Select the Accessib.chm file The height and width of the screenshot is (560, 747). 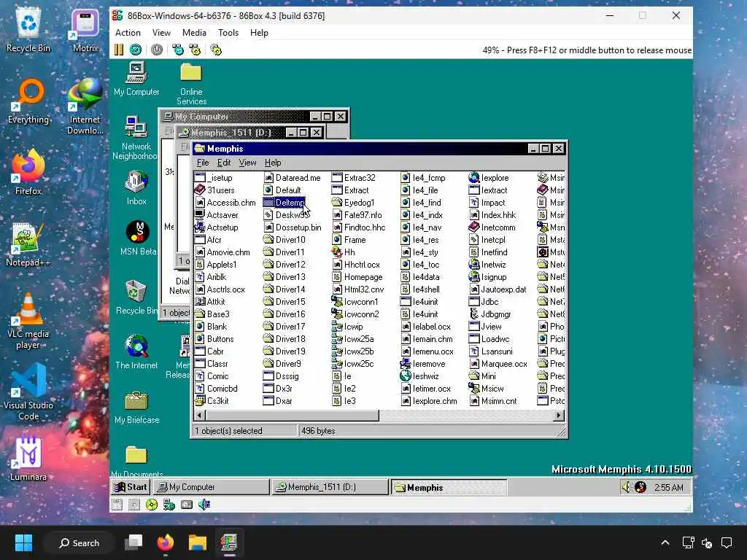[x=225, y=203]
